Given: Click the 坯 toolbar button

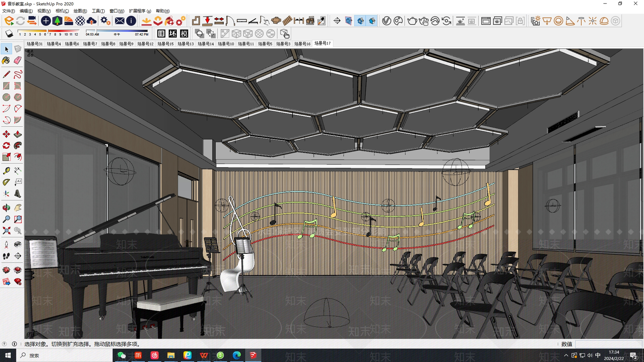Looking at the screenshot, I should pos(173,34).
